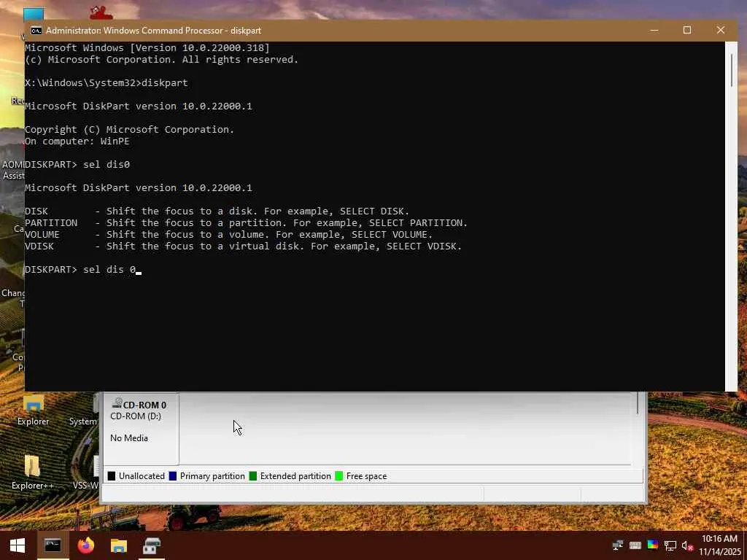Click the network computers tray icon
The width and height of the screenshot is (747, 560).
tap(617, 545)
